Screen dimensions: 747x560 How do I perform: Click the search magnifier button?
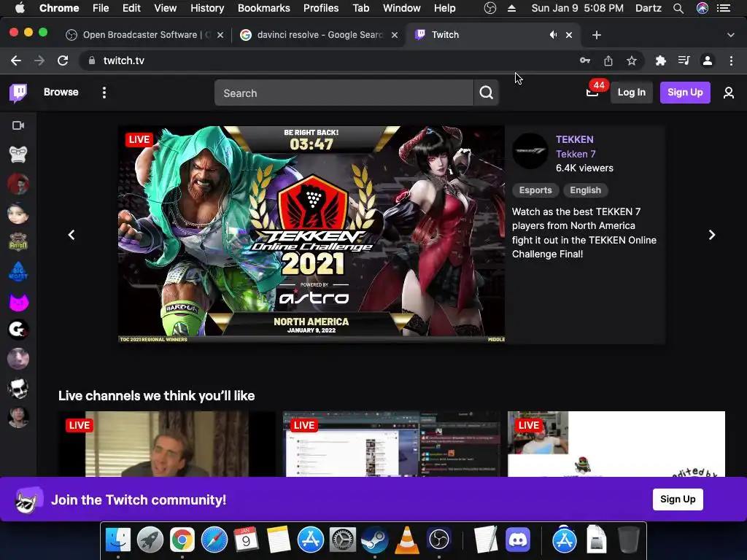pyautogui.click(x=486, y=93)
